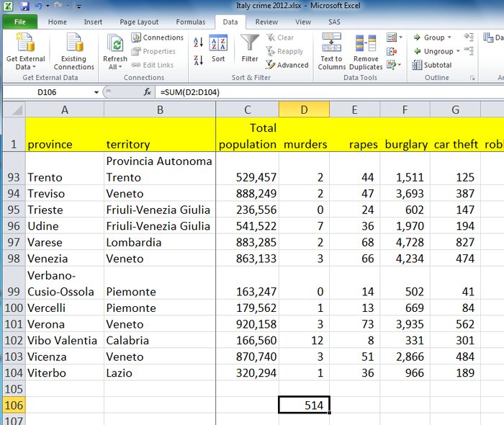Image resolution: width=504 pixels, height=425 pixels.
Task: Open the Sort dialog
Action: 218,49
